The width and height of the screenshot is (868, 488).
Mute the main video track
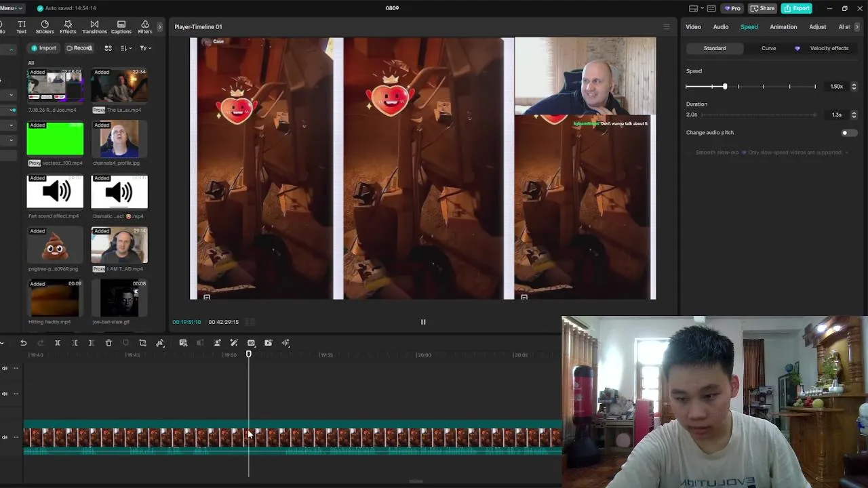[5, 437]
